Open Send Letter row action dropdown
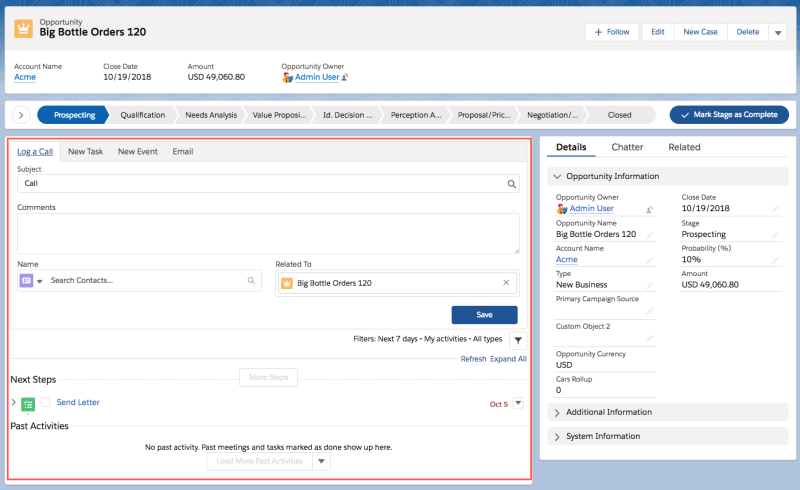Viewport: 800px width, 490px height. click(x=518, y=403)
